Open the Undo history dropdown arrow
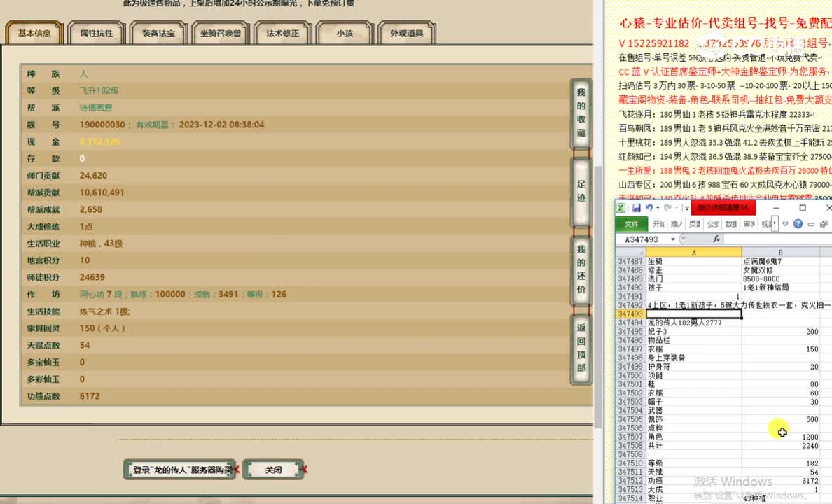 (658, 208)
